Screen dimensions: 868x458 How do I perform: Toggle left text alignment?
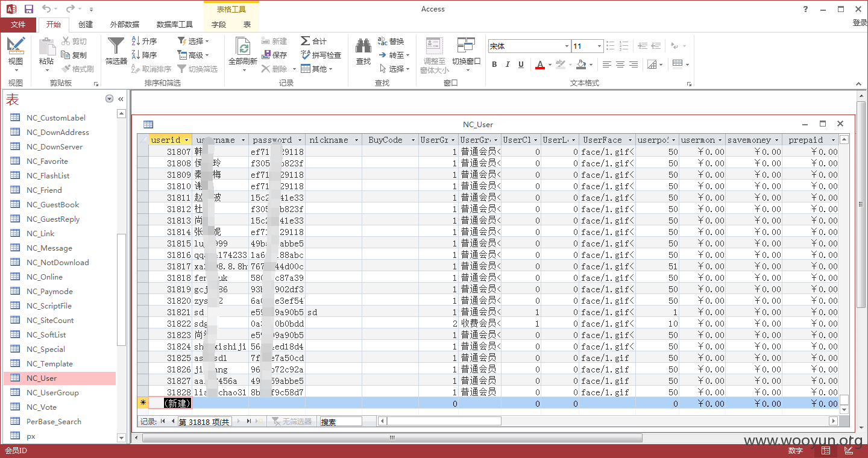607,64
